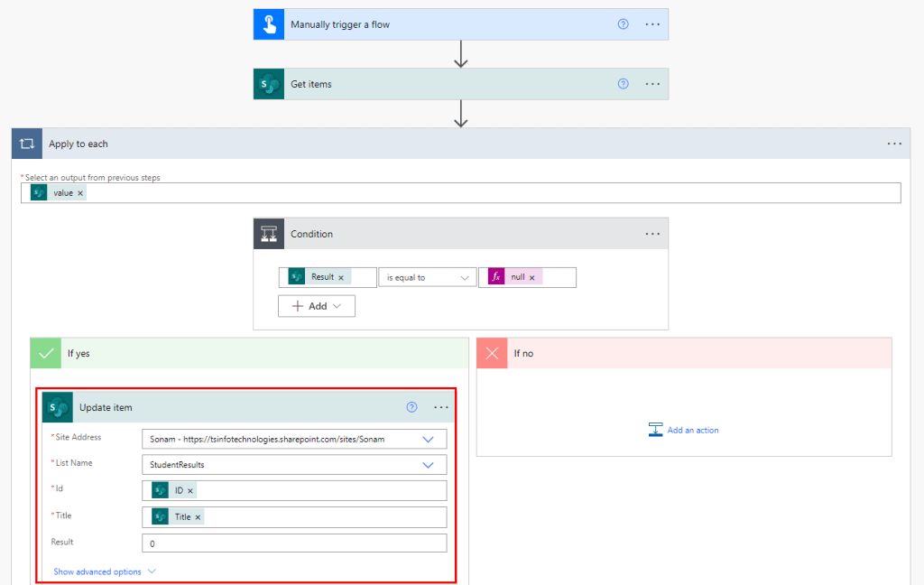Click the fx expression icon on null token
Image resolution: width=924 pixels, height=585 pixels.
(x=496, y=276)
